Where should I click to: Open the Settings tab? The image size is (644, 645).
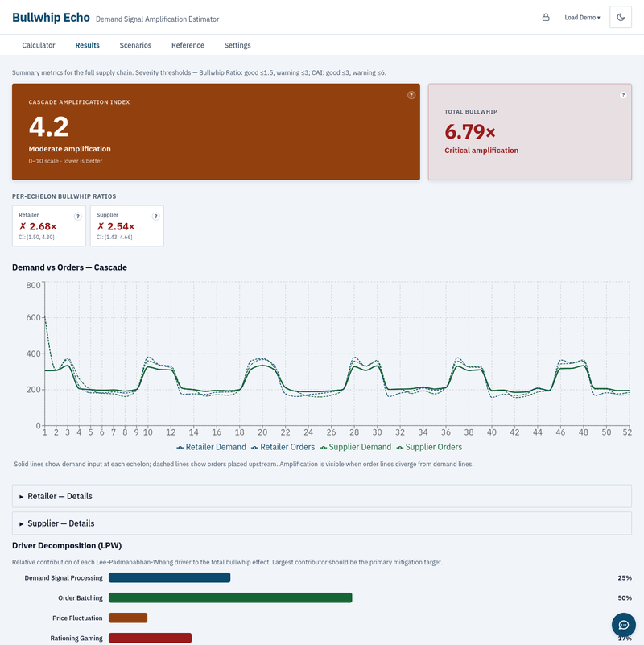click(x=237, y=45)
